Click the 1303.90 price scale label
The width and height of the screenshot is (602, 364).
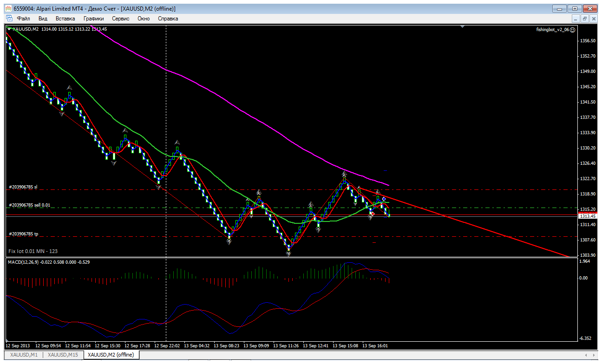tap(588, 255)
